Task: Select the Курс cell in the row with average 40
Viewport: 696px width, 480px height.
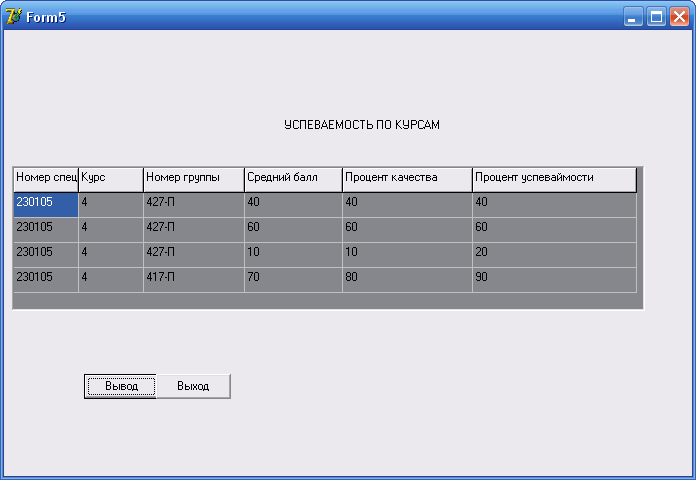Action: [x=111, y=205]
